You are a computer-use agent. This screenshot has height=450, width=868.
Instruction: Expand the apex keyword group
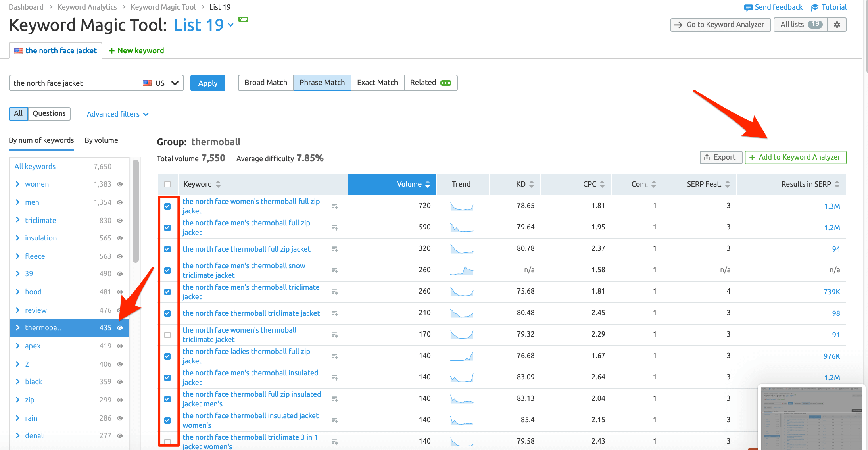(x=17, y=346)
